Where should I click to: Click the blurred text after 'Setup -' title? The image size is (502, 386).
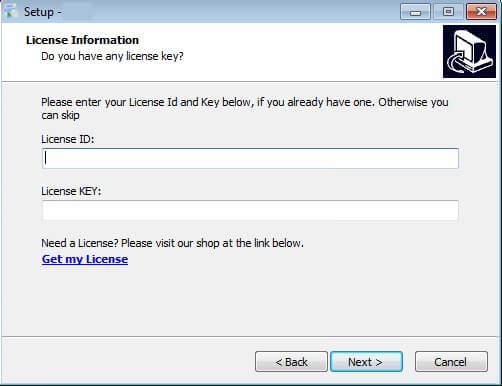[76, 12]
